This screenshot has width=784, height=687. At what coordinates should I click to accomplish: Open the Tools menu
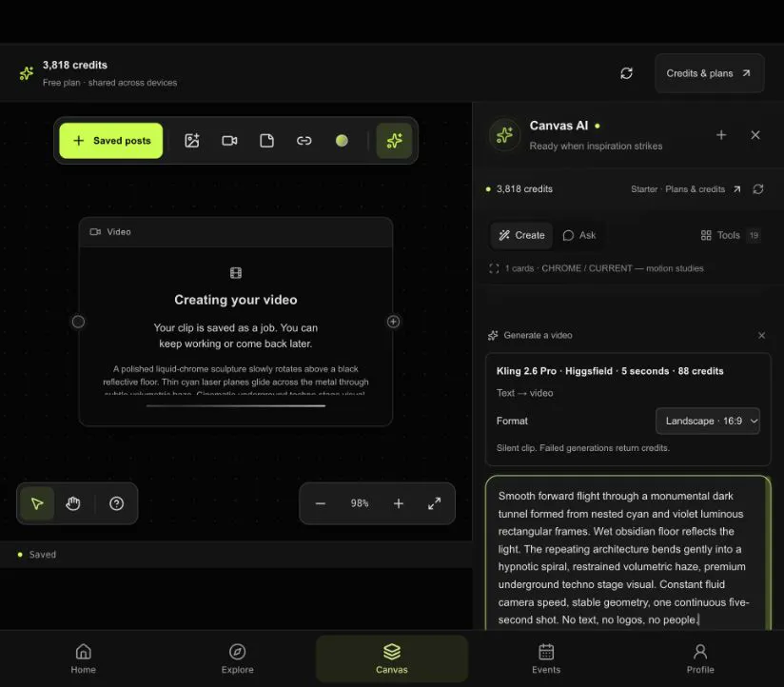point(730,235)
